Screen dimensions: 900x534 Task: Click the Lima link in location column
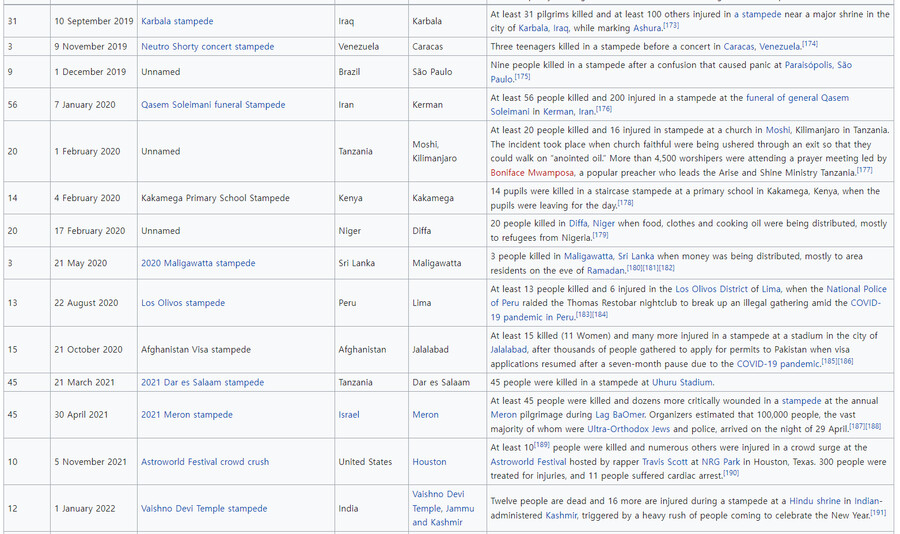click(421, 303)
